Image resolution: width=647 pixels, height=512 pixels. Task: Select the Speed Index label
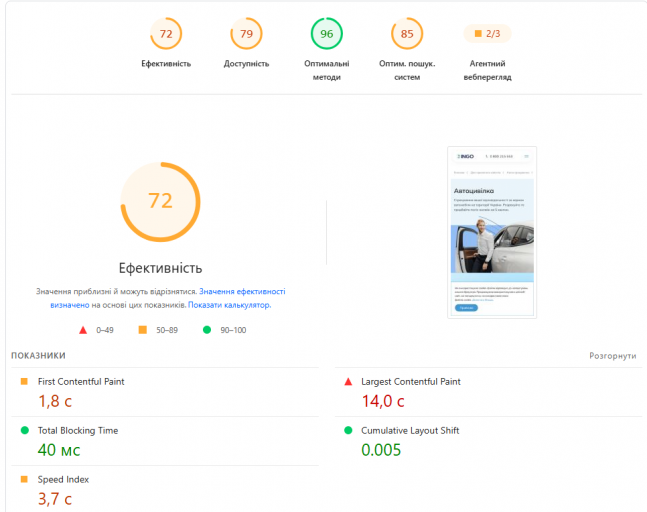63,479
